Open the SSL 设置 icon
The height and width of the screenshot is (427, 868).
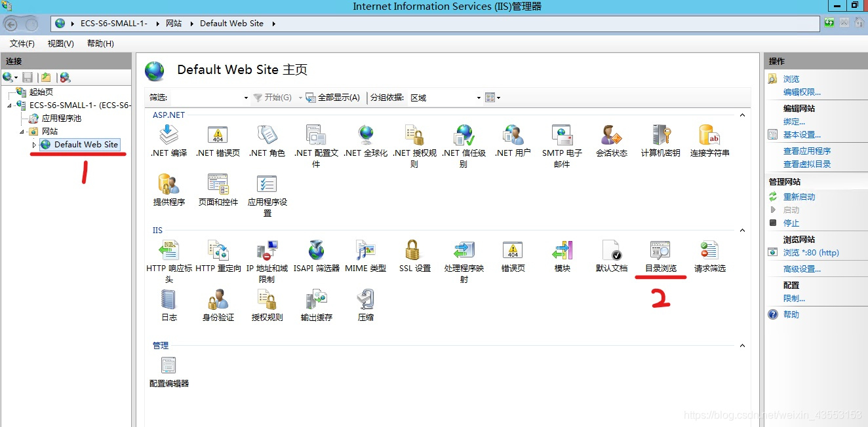pos(414,251)
